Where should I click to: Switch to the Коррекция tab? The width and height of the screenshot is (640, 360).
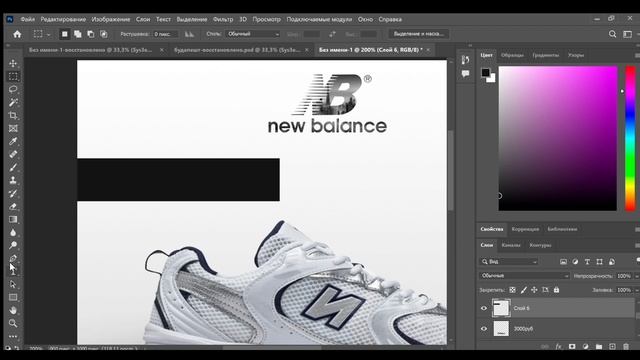[525, 229]
